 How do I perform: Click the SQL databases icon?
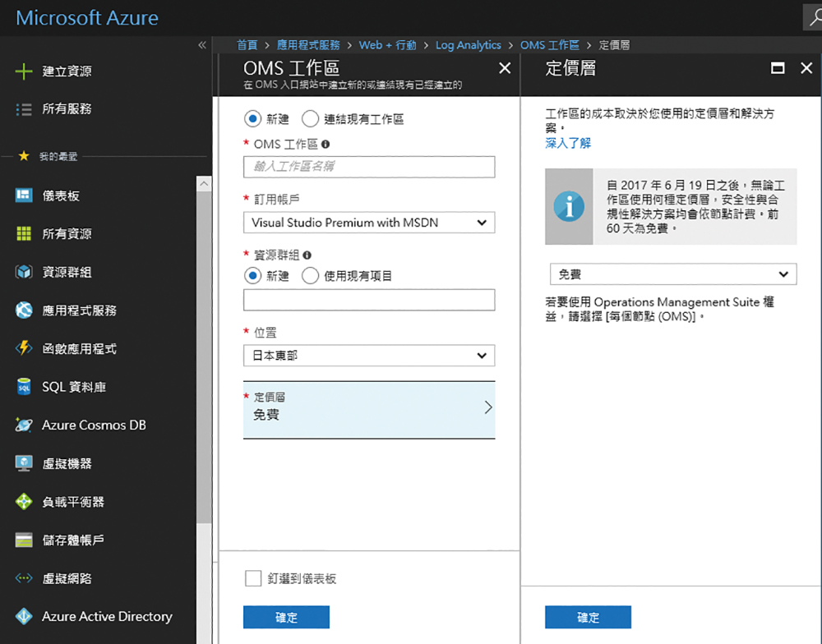pos(24,387)
